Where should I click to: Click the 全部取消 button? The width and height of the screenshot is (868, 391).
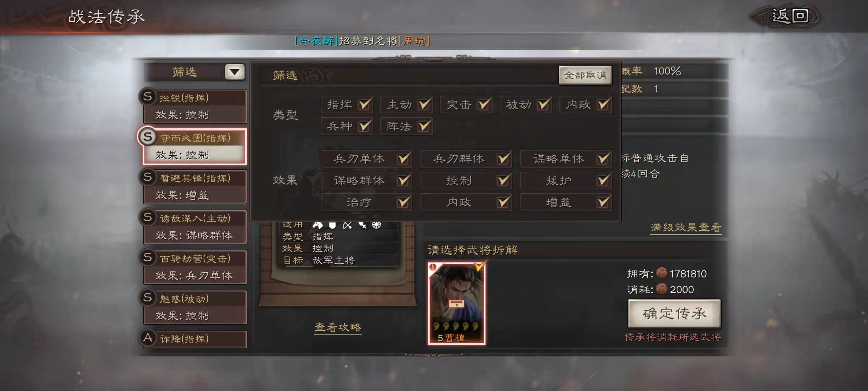click(x=585, y=75)
